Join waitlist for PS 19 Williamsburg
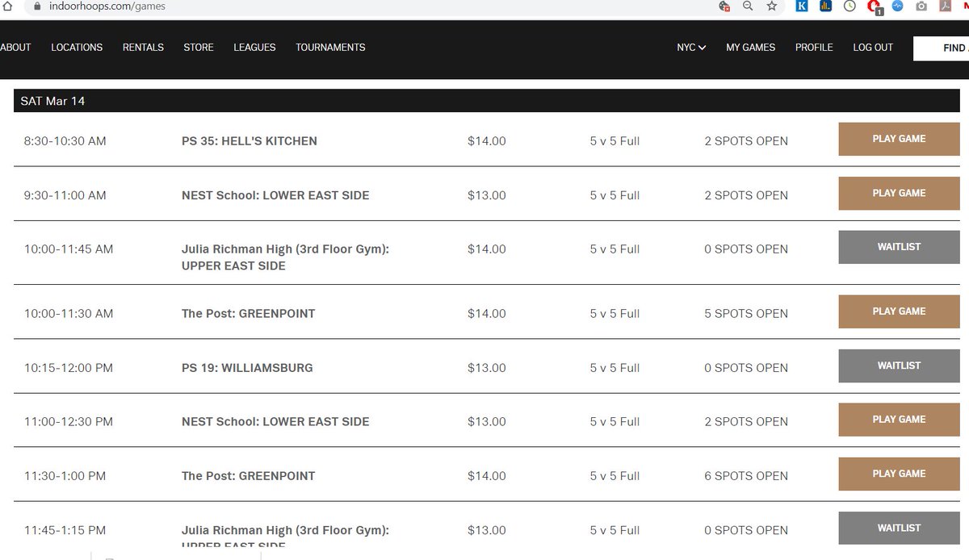 pos(899,366)
